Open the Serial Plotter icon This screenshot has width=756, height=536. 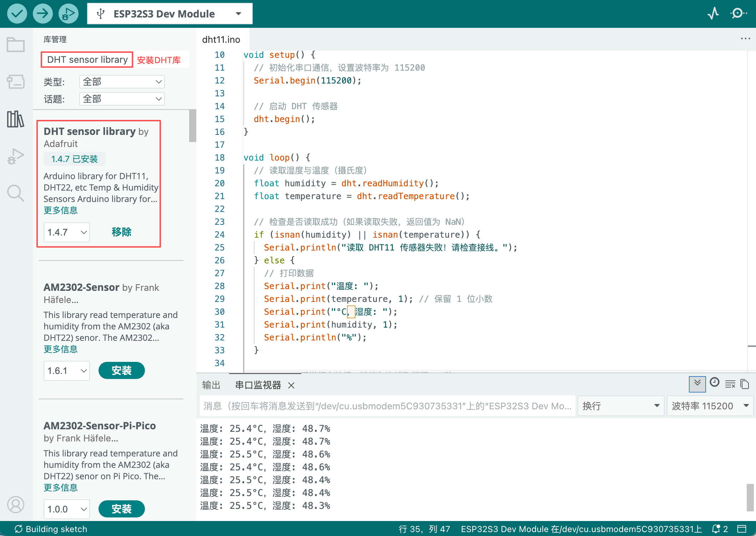713,14
